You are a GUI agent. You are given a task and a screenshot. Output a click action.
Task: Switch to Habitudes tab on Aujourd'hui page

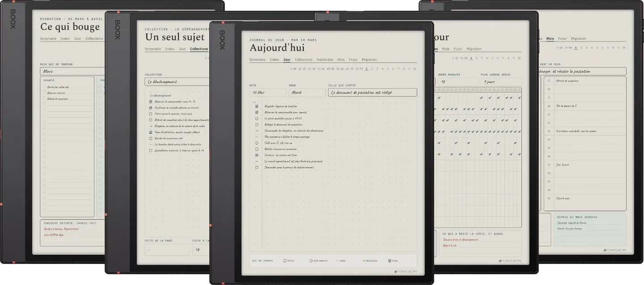click(x=325, y=60)
